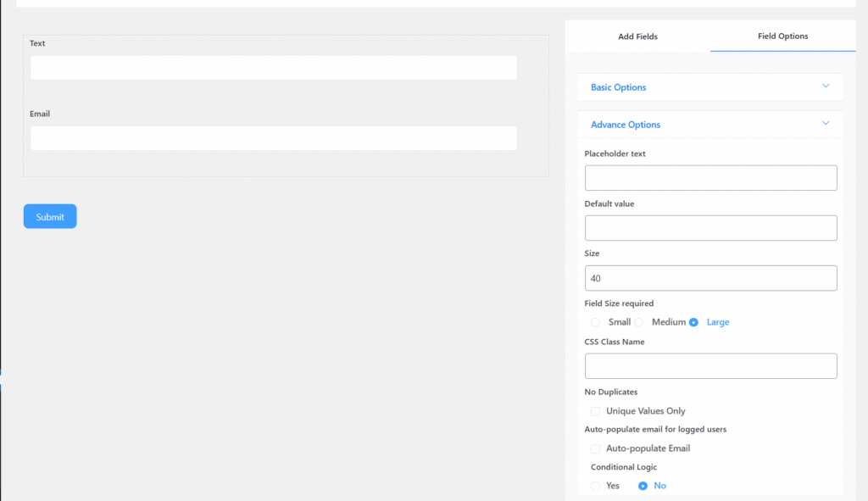
Task: Set Conditional Logic to Yes
Action: (x=596, y=486)
